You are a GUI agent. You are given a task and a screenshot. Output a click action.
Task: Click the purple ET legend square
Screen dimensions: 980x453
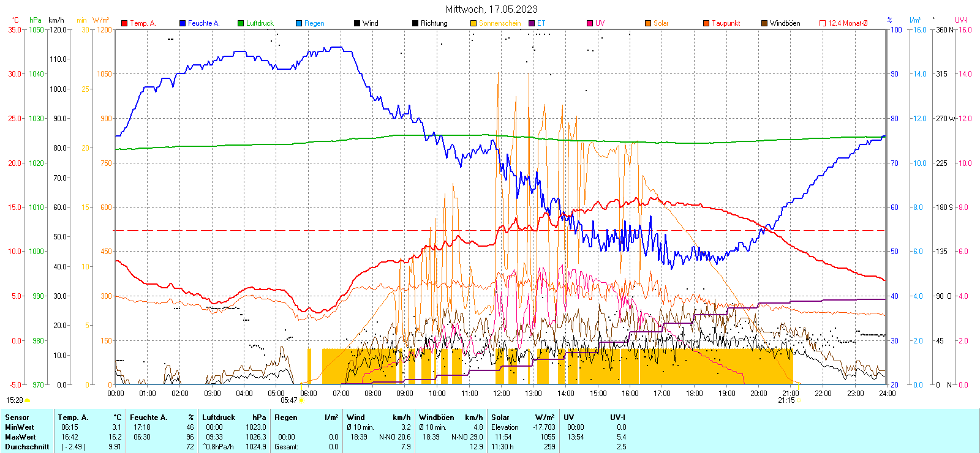point(532,23)
